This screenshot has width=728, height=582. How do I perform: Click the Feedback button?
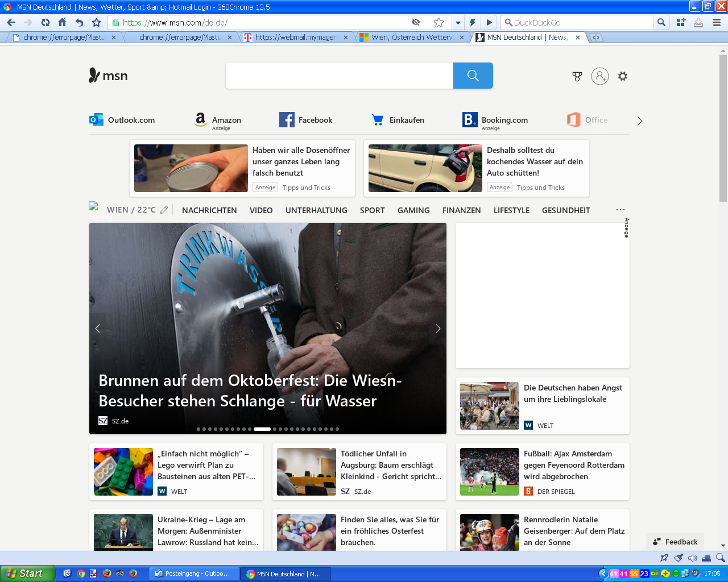[675, 542]
